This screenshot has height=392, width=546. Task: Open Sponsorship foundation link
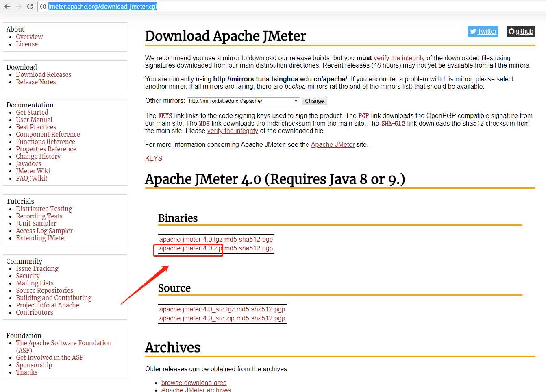(34, 365)
